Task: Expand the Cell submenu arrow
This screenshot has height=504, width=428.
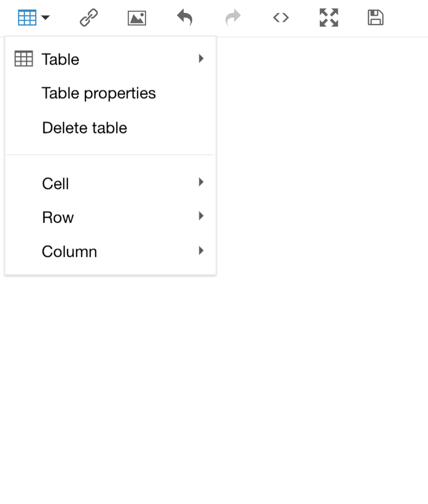Action: pyautogui.click(x=202, y=182)
